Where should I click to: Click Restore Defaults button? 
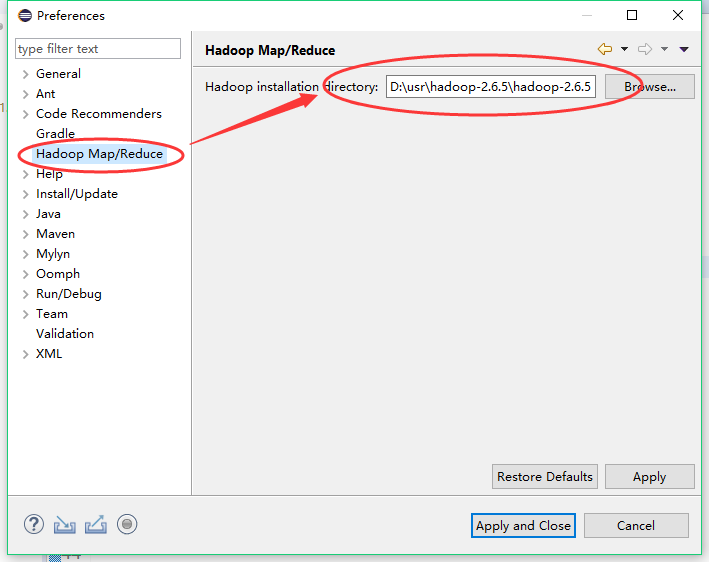click(x=544, y=477)
